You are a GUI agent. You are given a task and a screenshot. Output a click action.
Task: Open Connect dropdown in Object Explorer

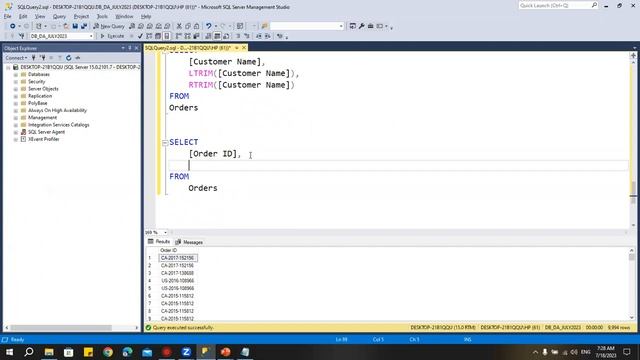[x=16, y=58]
